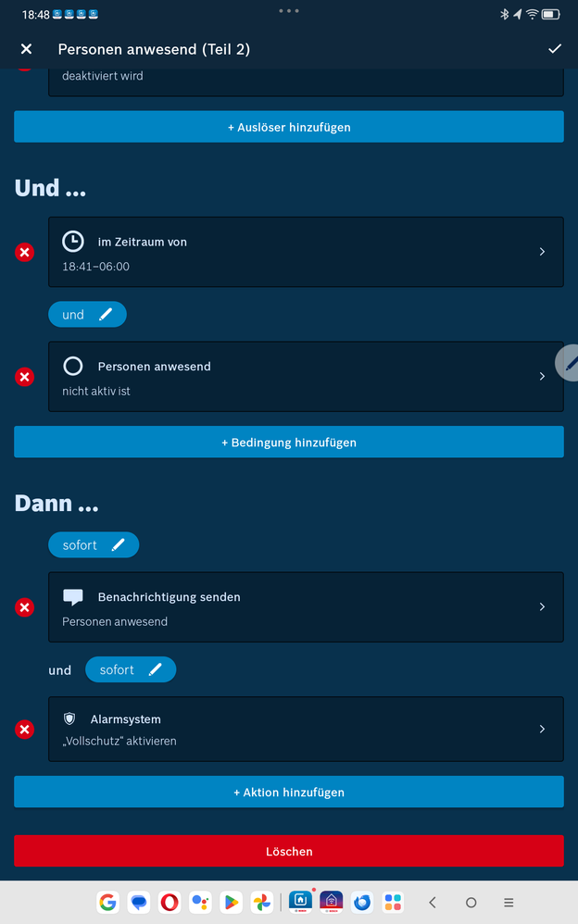Viewport: 578px width, 924px height.
Task: Tap the recent apps menu in the navigation bar
Action: pos(508,903)
